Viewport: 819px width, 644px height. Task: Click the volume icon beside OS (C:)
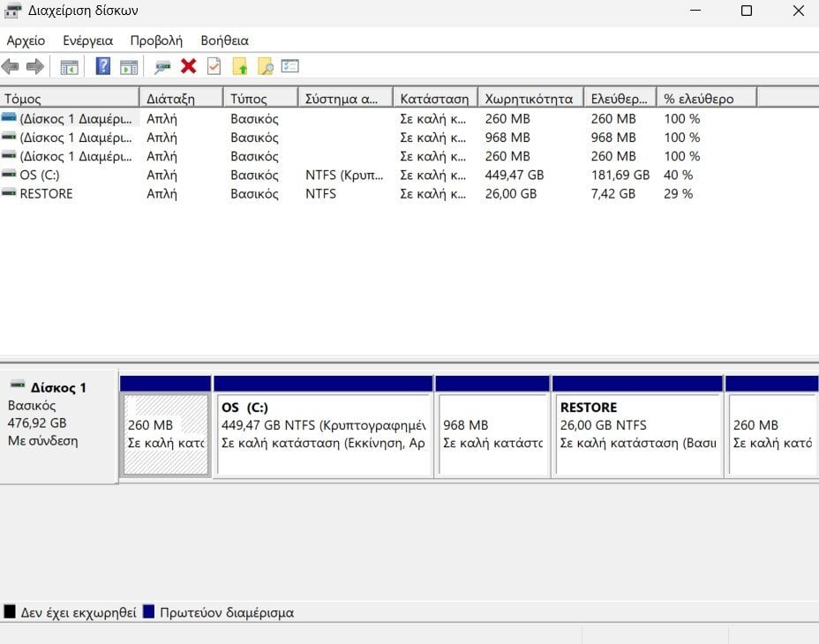(9, 175)
